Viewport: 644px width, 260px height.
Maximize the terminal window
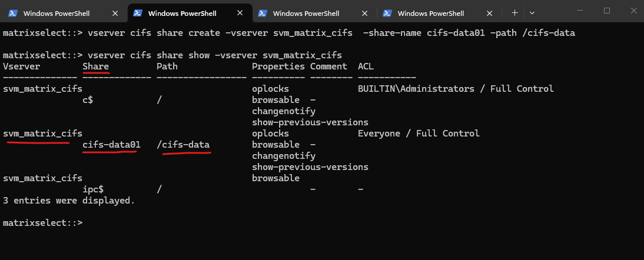(x=607, y=11)
